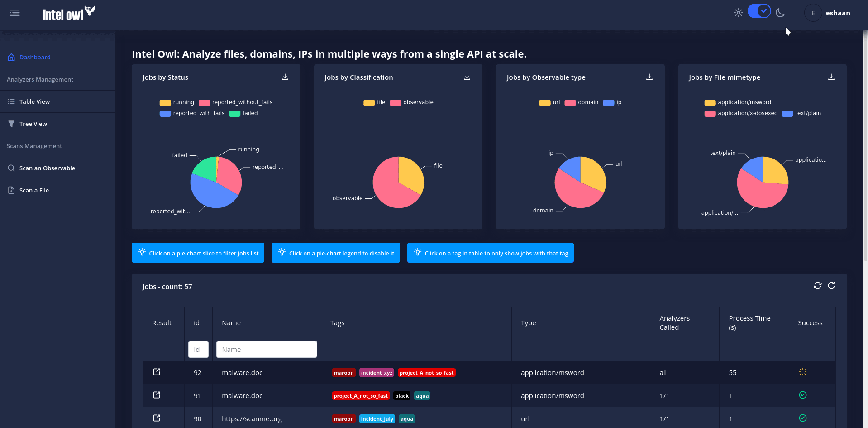Click the pie-chart legend disable hint button
868x428 pixels.
click(336, 253)
